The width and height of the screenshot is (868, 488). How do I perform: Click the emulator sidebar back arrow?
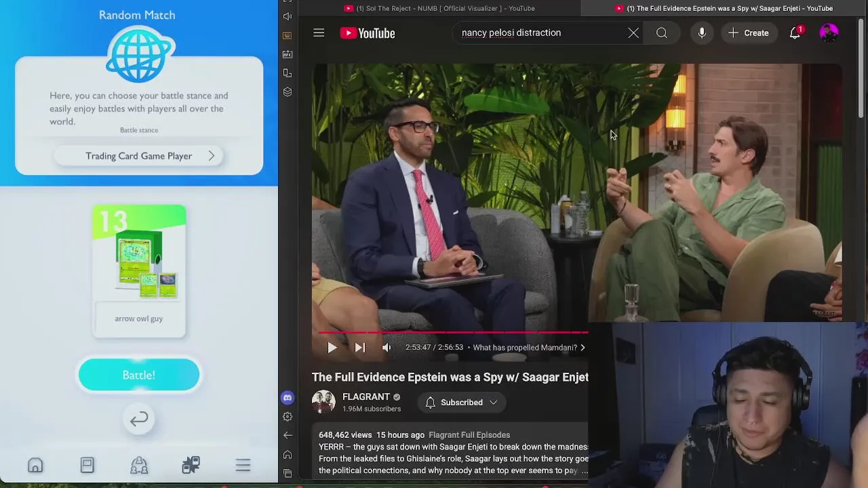coord(288,436)
